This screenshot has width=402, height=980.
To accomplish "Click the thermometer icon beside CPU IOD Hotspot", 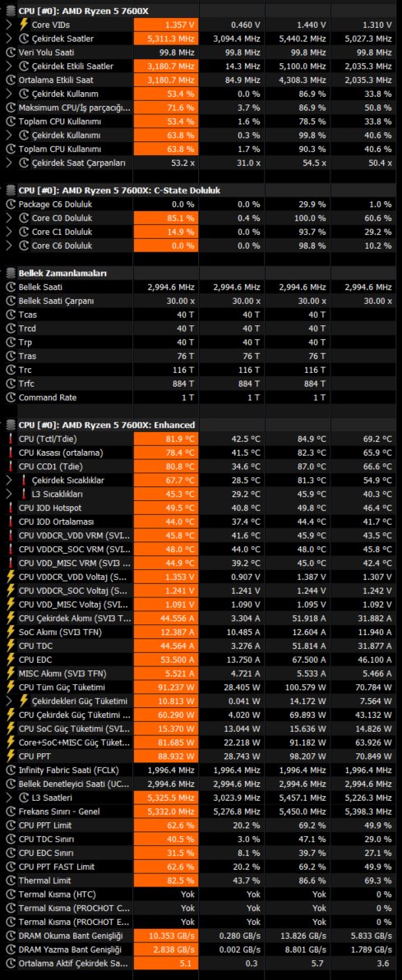I will (10, 508).
